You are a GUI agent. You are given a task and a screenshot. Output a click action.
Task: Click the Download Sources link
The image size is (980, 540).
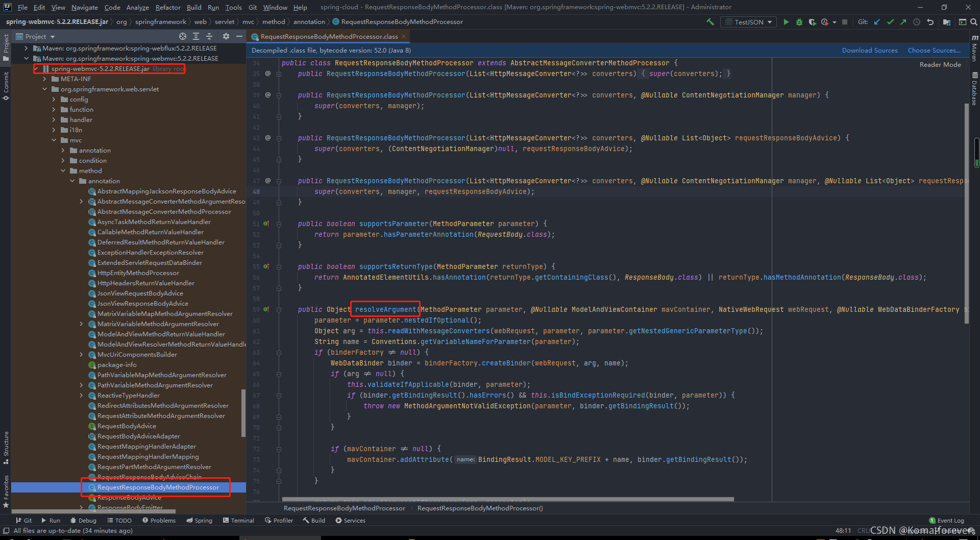click(x=870, y=51)
